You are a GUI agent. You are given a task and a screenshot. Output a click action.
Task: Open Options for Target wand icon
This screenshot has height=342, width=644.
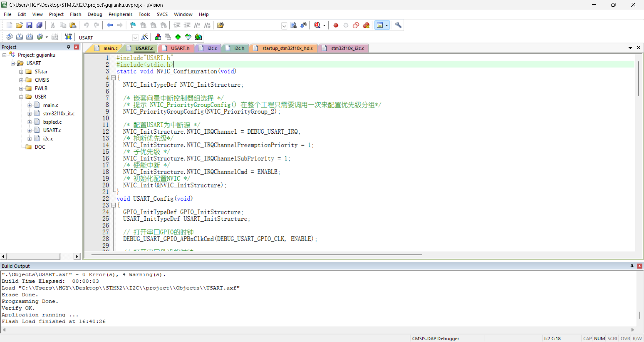pyautogui.click(x=145, y=37)
